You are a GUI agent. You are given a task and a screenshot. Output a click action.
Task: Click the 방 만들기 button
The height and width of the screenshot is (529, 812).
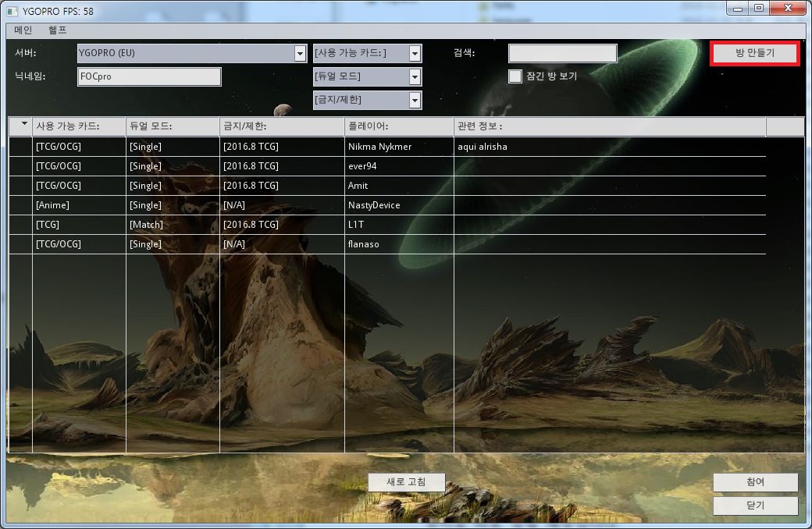755,53
